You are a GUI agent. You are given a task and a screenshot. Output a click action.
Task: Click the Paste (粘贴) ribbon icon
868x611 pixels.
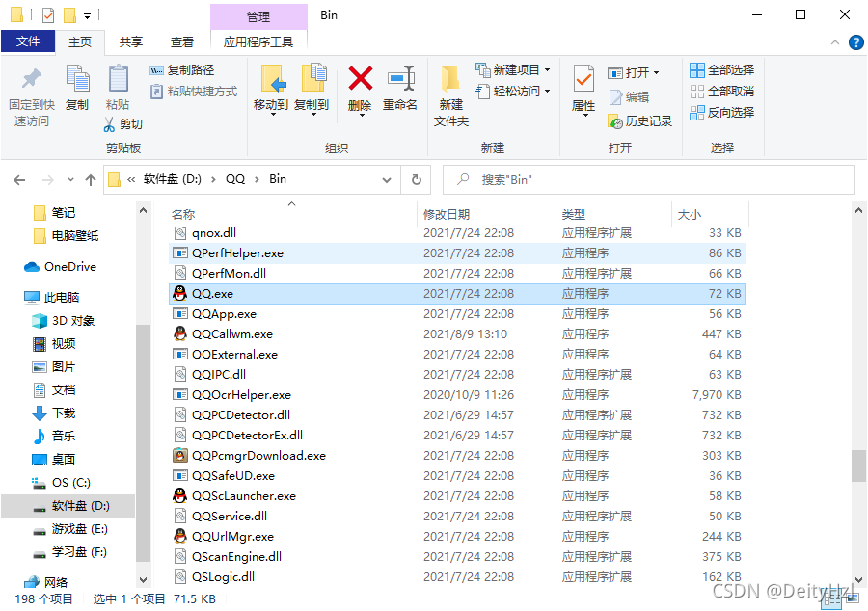(118, 78)
